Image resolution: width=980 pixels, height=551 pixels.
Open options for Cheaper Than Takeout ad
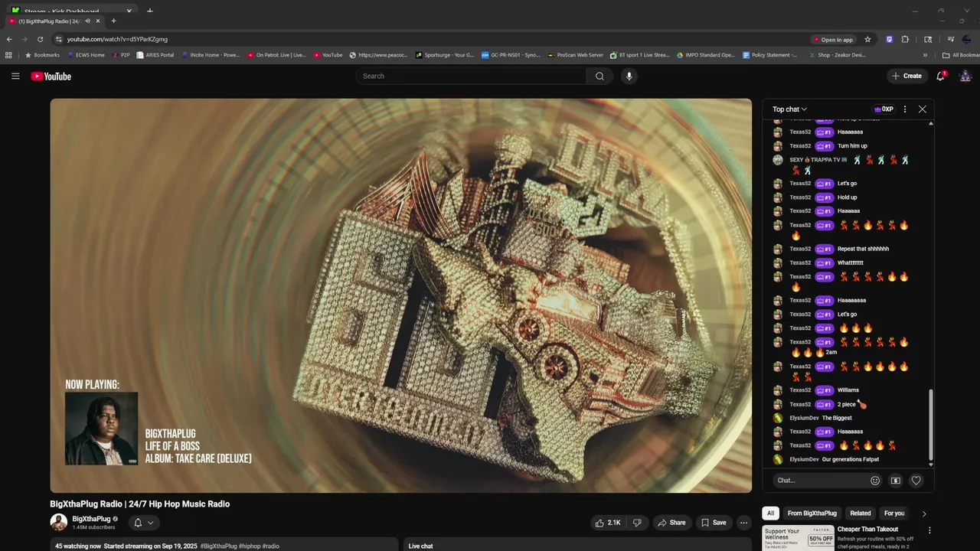(x=929, y=530)
